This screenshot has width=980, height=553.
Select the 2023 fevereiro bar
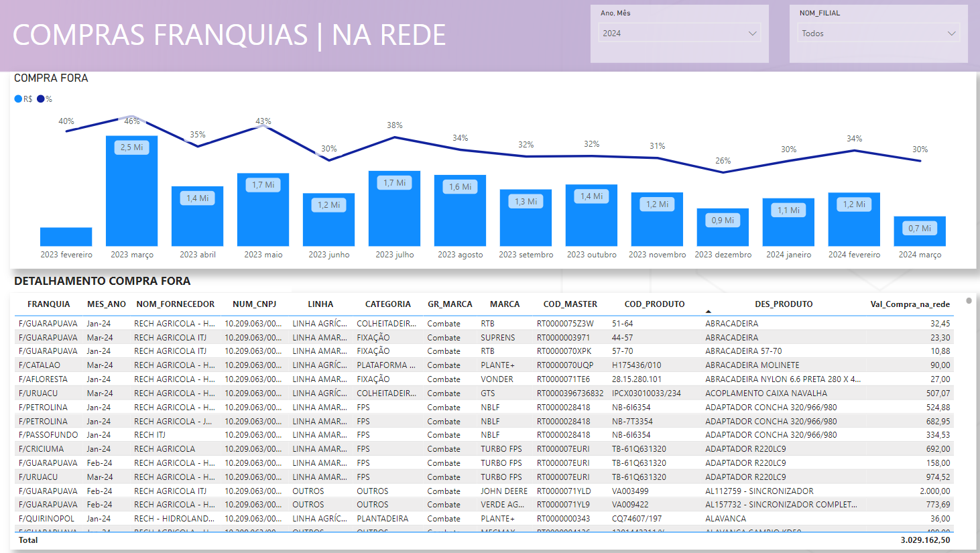pos(66,237)
